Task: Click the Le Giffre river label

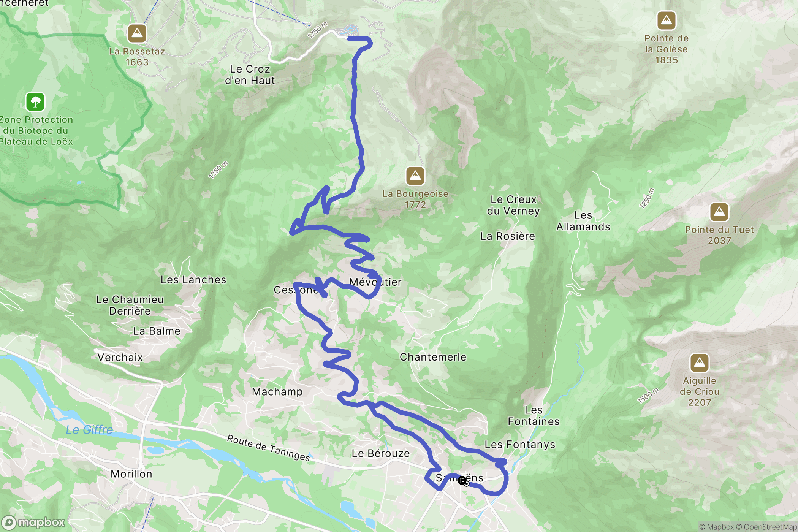Action: click(x=89, y=430)
